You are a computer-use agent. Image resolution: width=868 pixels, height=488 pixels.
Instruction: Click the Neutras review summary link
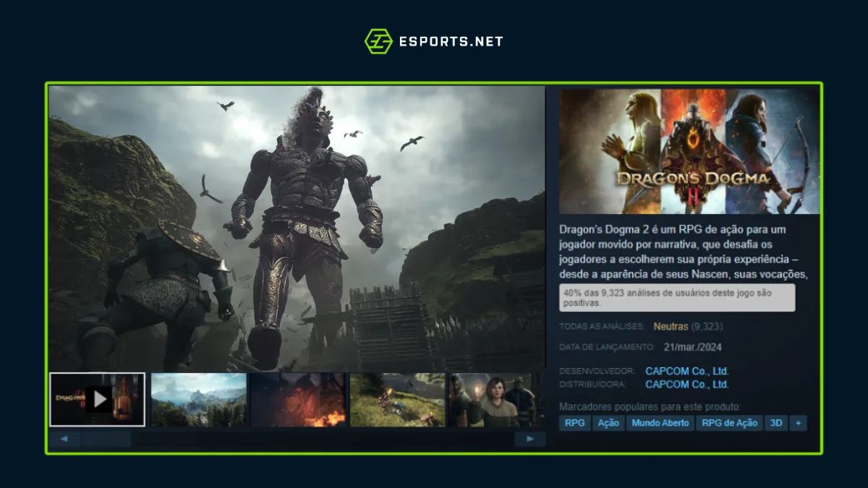click(x=671, y=327)
